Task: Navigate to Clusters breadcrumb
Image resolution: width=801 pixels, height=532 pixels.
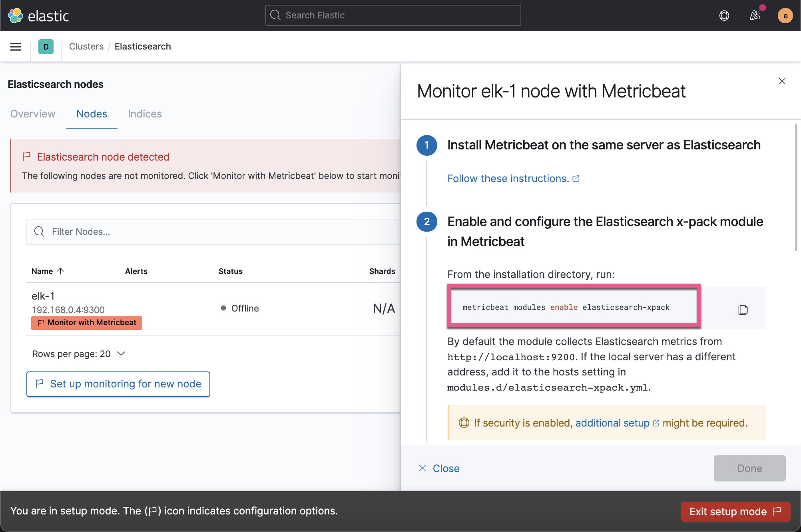Action: pos(86,46)
